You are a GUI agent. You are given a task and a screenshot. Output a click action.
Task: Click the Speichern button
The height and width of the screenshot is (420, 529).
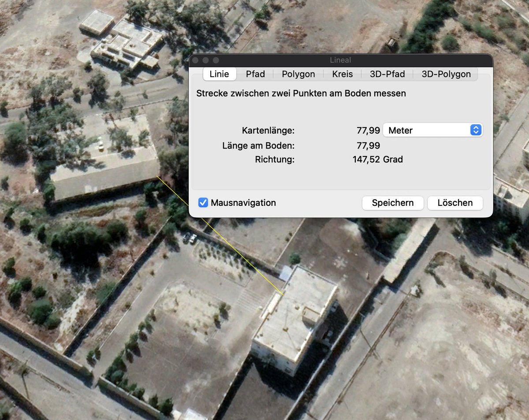click(x=393, y=203)
